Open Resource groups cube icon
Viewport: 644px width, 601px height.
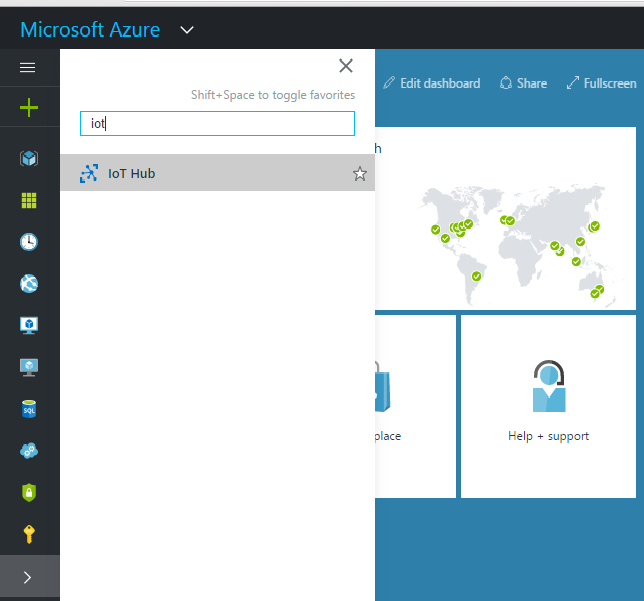coord(29,158)
